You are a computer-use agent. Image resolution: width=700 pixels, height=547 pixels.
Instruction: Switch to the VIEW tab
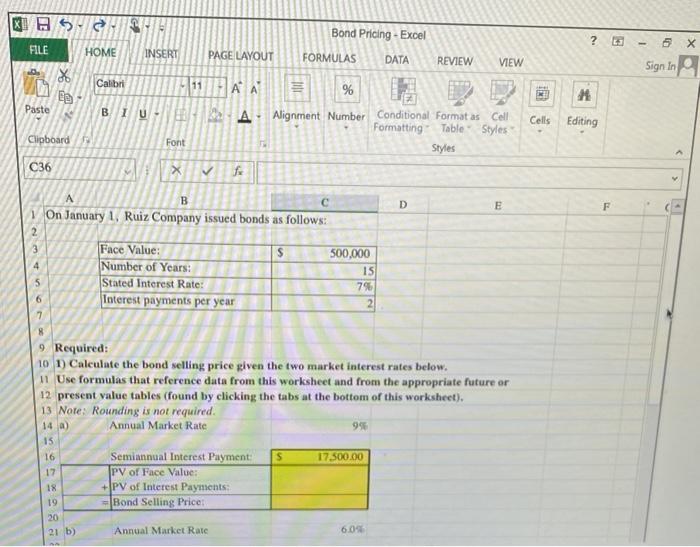(511, 63)
